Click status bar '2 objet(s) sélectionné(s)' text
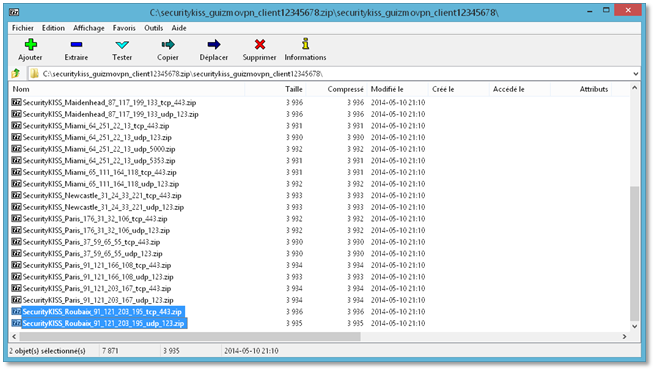 [47, 351]
